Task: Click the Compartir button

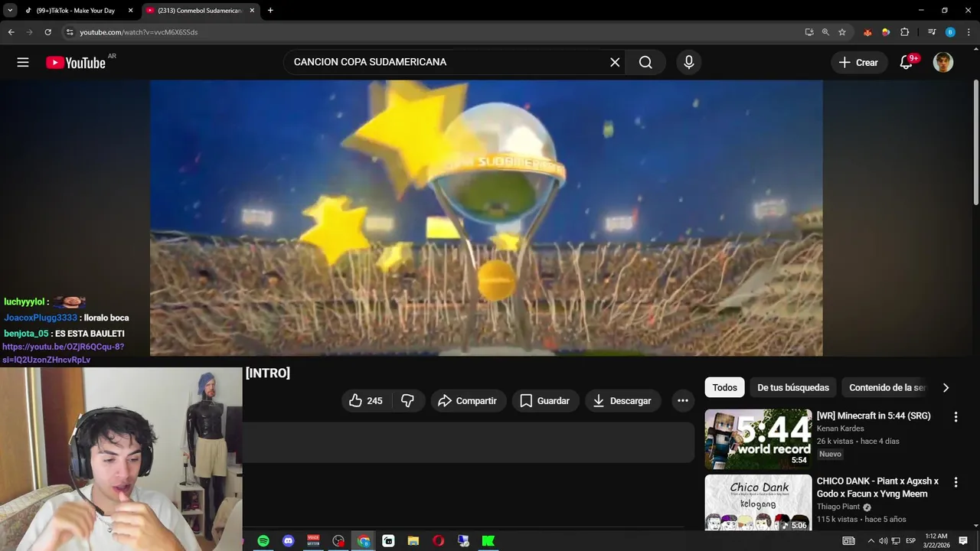Action: pyautogui.click(x=467, y=401)
